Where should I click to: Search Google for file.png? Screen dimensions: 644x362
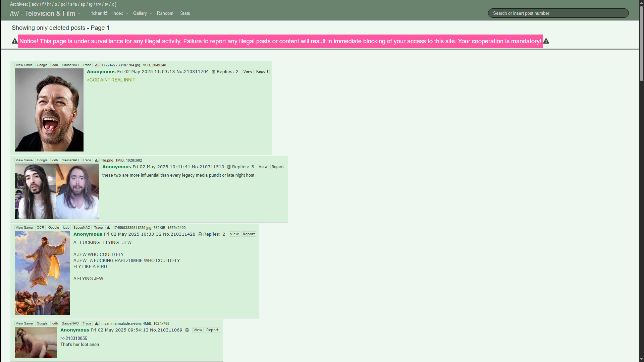42,160
